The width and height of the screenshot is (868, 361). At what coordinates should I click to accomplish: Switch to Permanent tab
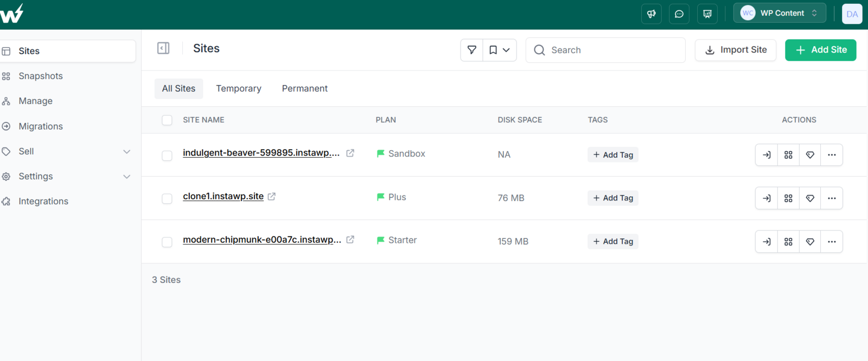305,88
